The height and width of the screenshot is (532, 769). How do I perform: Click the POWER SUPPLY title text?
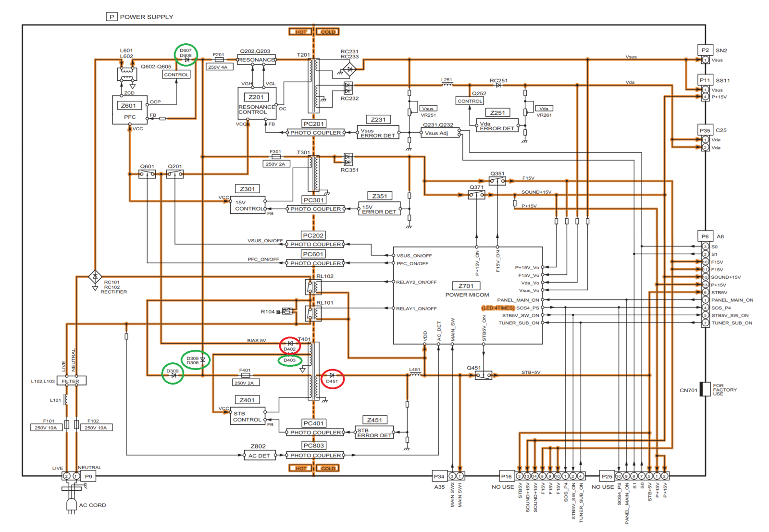click(x=147, y=17)
